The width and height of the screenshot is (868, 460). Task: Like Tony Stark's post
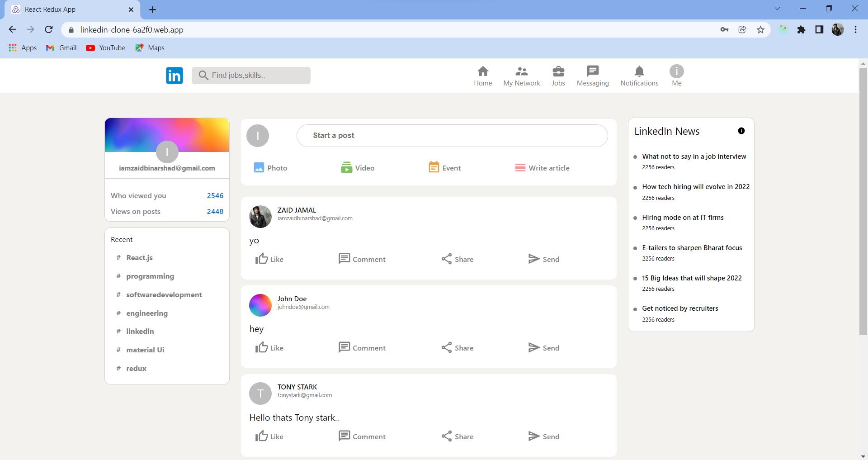[269, 436]
